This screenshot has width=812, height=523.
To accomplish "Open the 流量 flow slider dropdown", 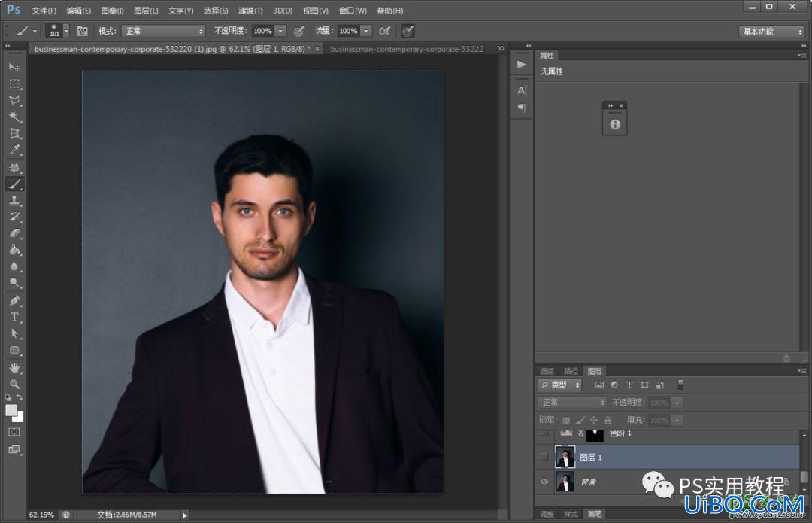I will click(366, 31).
